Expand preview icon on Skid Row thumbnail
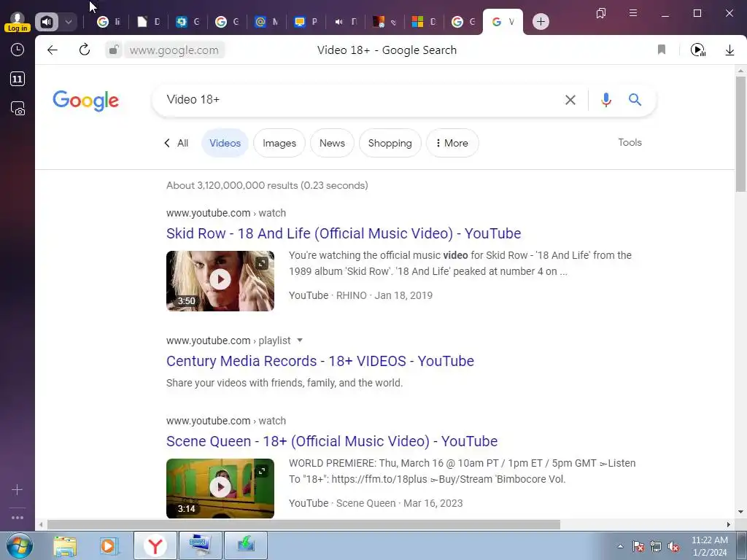 click(262, 263)
